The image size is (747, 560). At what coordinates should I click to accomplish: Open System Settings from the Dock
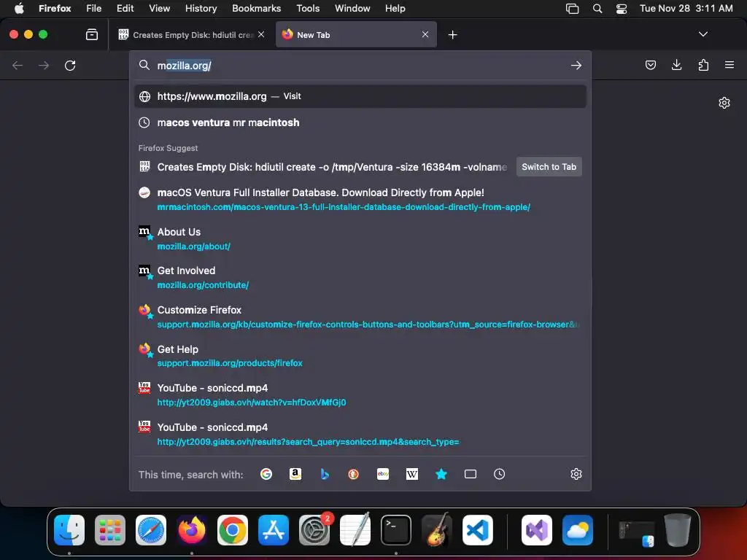click(314, 530)
